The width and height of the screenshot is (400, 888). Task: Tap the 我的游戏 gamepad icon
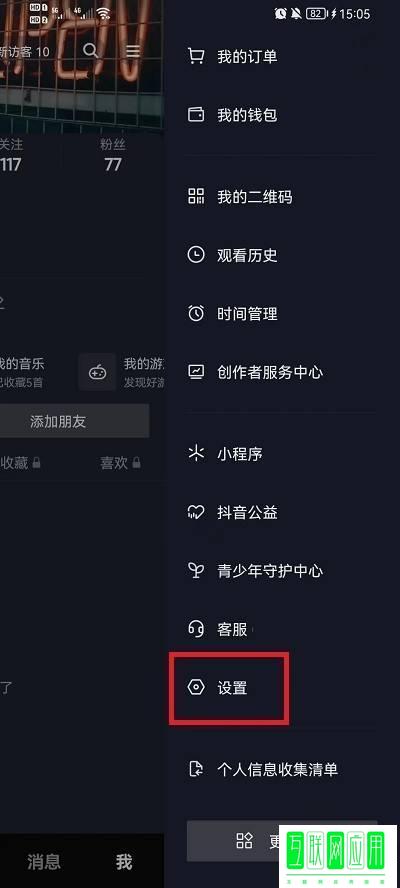coord(97,372)
